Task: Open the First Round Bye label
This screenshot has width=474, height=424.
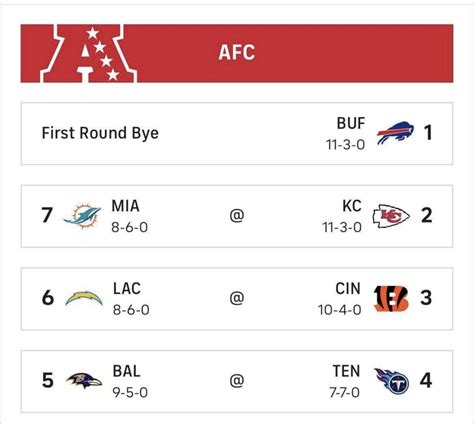Action: click(100, 133)
